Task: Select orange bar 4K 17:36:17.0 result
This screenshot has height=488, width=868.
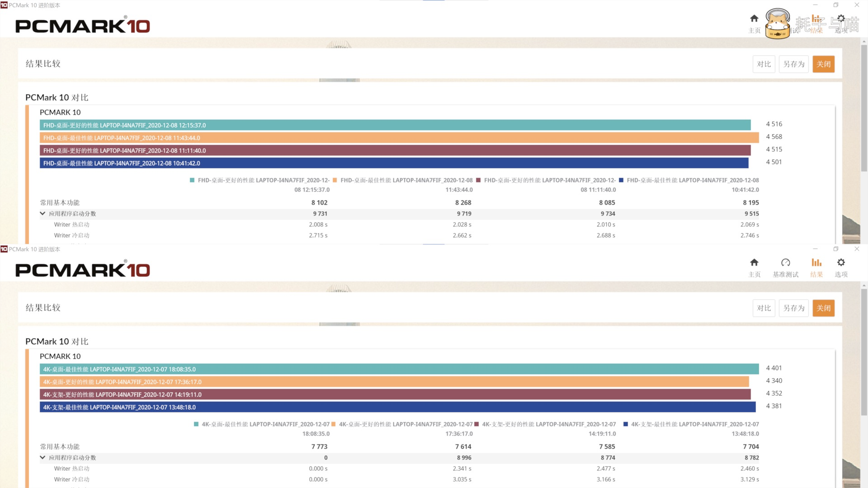Action: pos(394,382)
